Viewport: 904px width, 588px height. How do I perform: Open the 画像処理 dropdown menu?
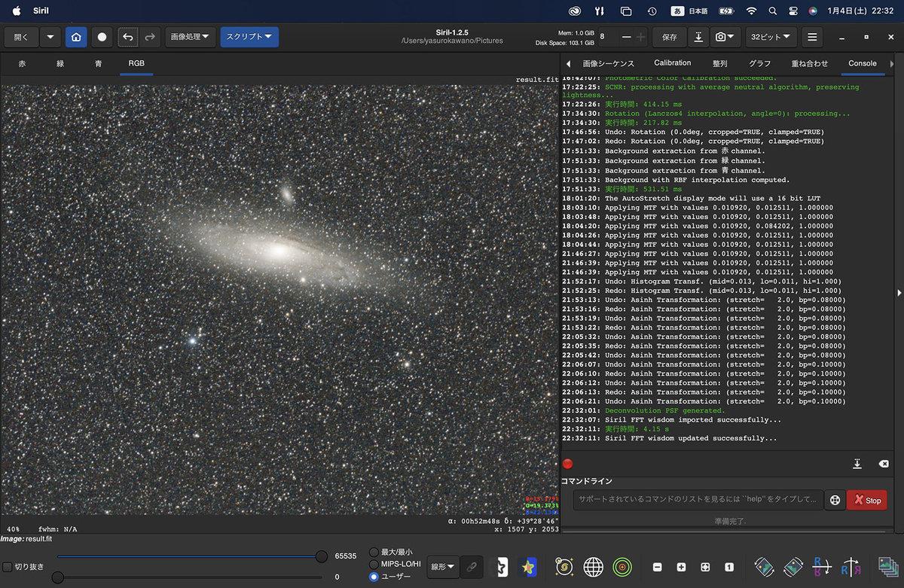coord(190,37)
